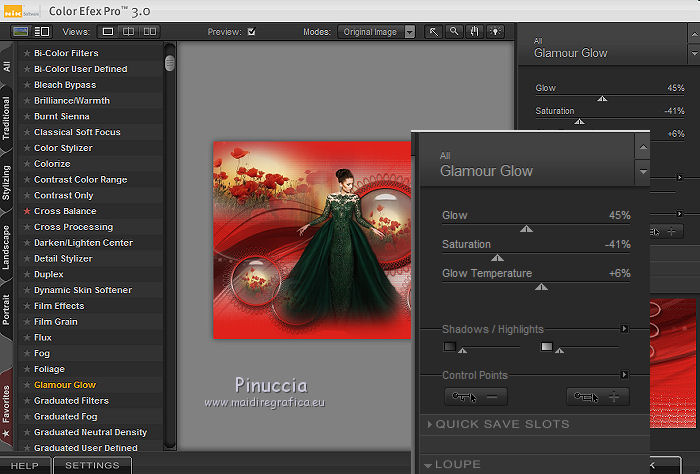Image resolution: width=700 pixels, height=474 pixels.
Task: Select the hand pan tool
Action: click(473, 32)
